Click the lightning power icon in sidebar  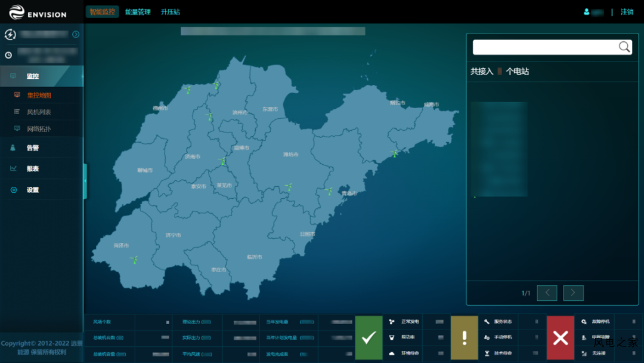[10, 35]
